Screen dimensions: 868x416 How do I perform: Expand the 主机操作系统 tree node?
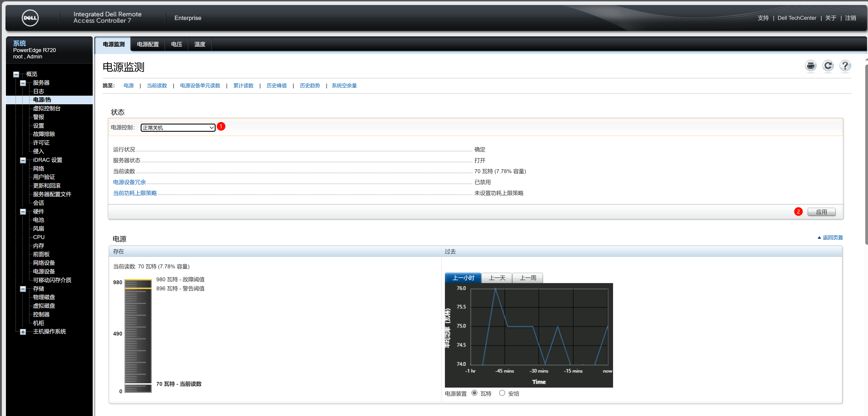pyautogui.click(x=23, y=332)
